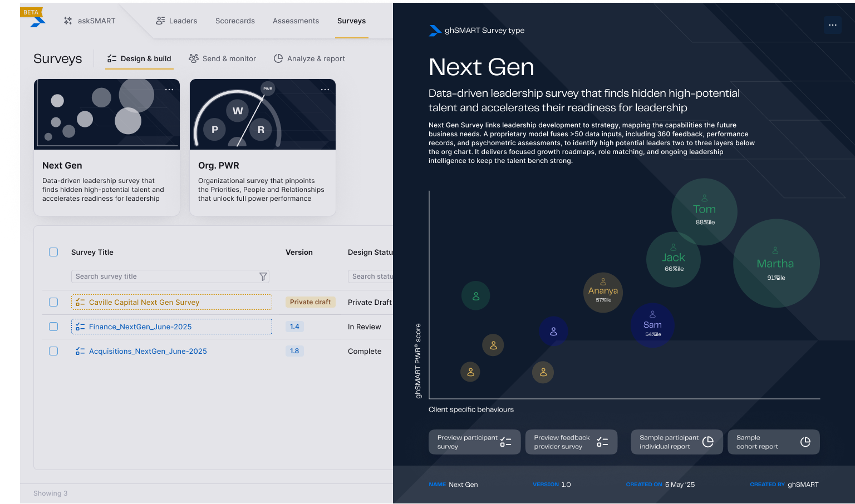Open Next Gen card options menu

click(x=169, y=90)
